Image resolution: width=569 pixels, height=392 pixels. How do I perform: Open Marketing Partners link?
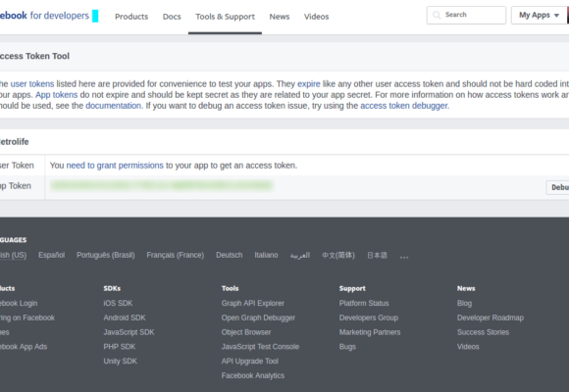pos(370,332)
